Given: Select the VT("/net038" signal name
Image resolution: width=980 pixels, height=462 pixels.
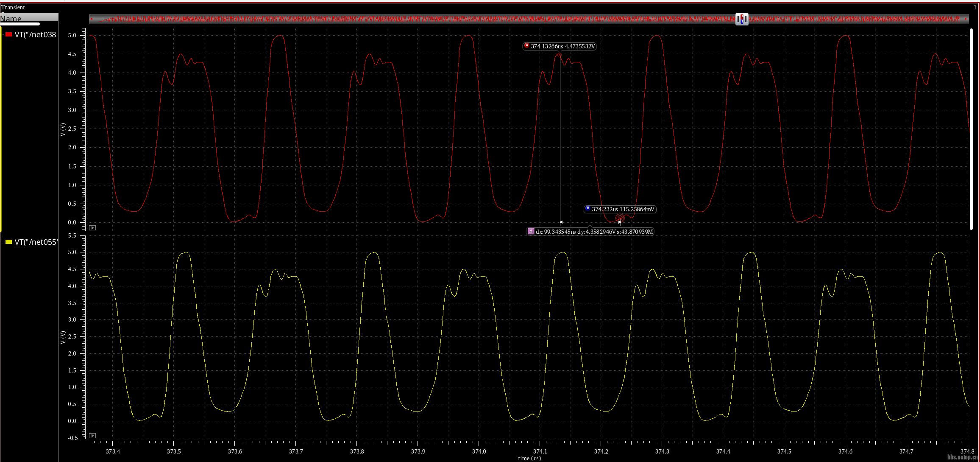Looking at the screenshot, I should [x=36, y=35].
